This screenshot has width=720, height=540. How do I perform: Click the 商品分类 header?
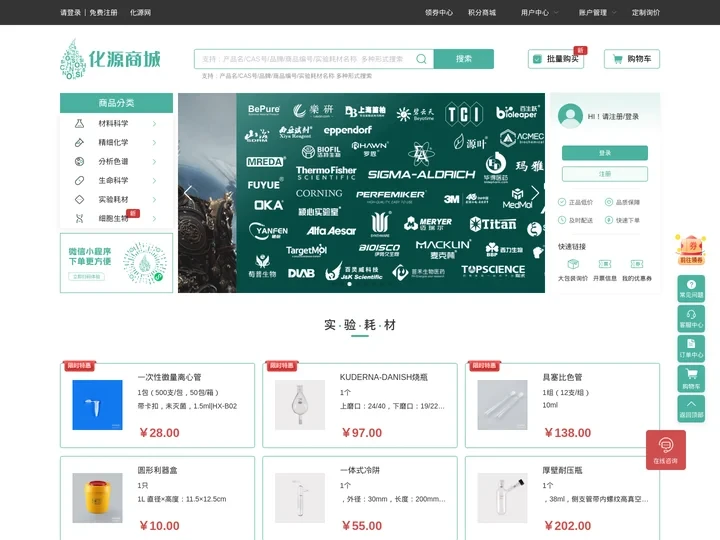(116, 103)
